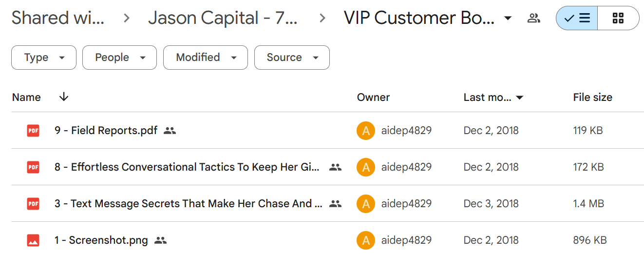644x254 pixels.
Task: Navigate to Jason Capital - 7... breadcrumb folder
Action: click(x=223, y=19)
